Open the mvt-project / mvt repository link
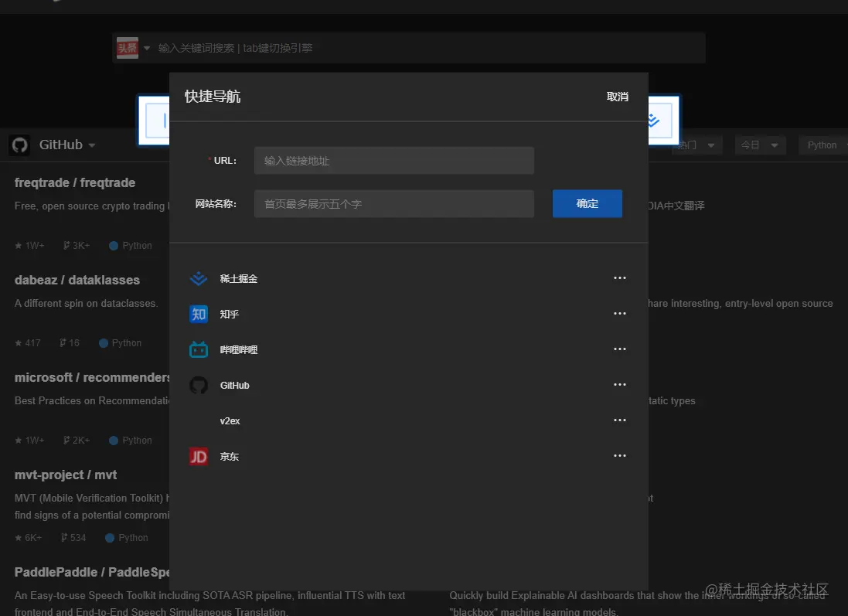 [66, 475]
